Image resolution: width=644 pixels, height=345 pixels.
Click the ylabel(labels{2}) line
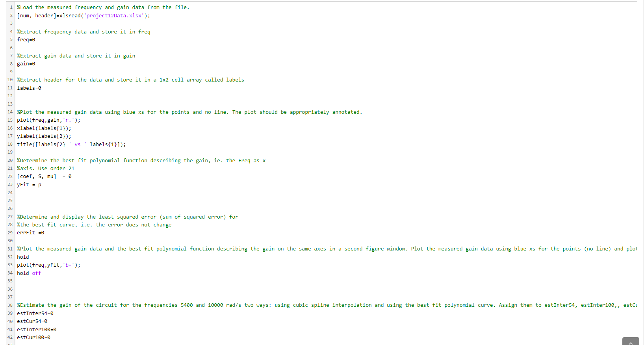(x=44, y=136)
